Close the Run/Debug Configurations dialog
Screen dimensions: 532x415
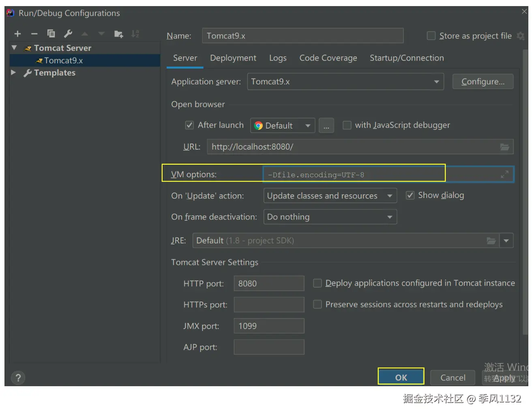click(x=524, y=11)
